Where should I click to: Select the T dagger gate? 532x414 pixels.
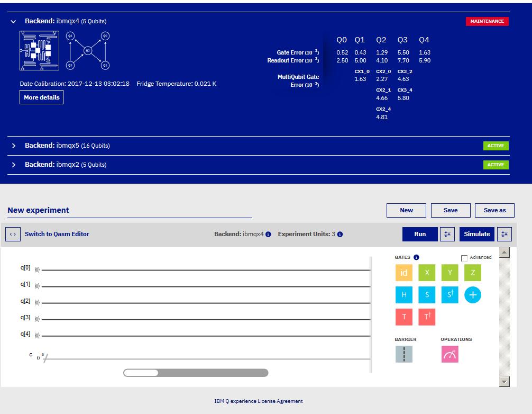[x=427, y=317]
